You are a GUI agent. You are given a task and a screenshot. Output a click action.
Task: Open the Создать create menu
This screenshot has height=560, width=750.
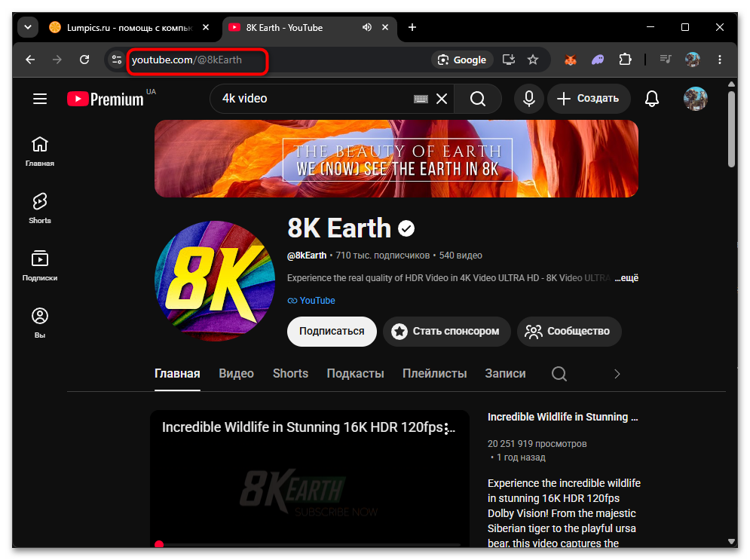(589, 99)
